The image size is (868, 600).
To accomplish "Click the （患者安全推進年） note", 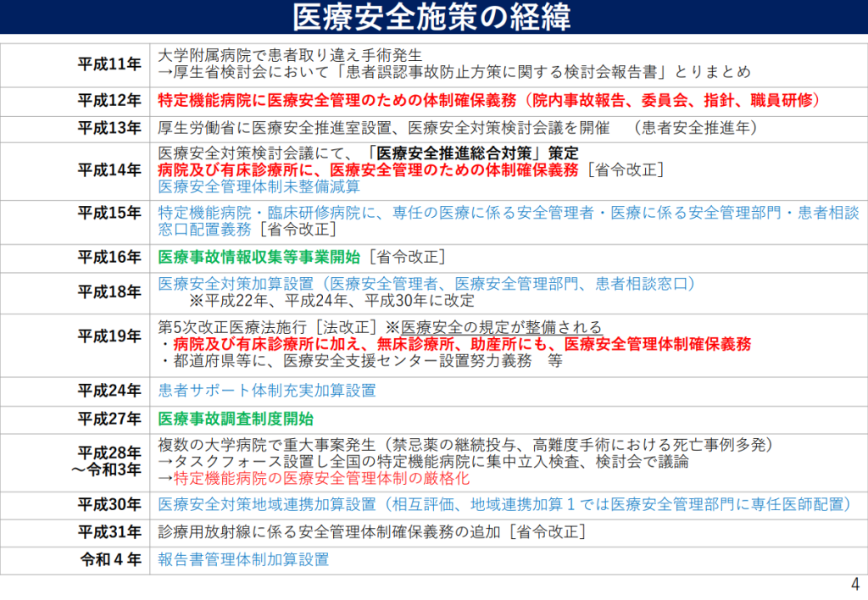I will 695,129.
